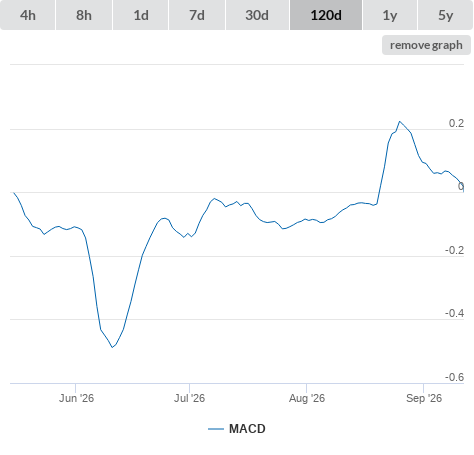Select the 7d time range
Screen dimensions: 474x455
coord(197,15)
